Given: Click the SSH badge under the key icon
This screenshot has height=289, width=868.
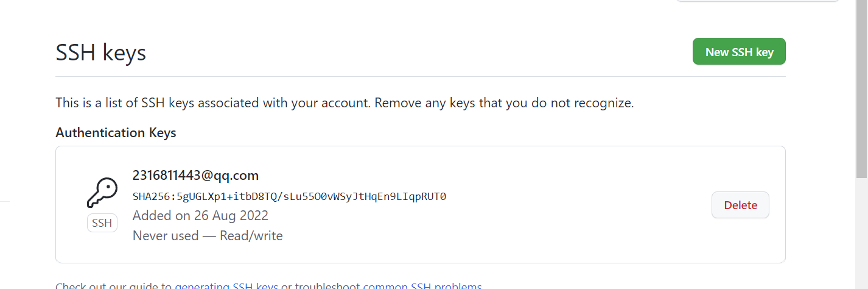Looking at the screenshot, I should pos(102,223).
